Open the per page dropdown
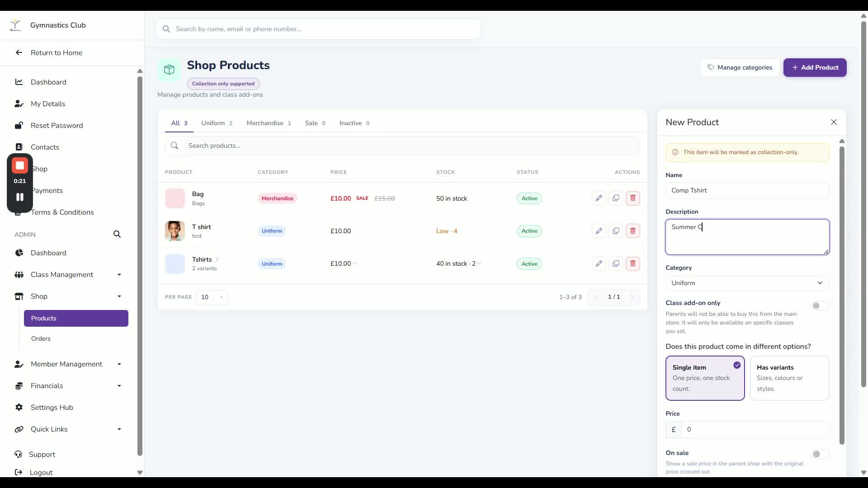Screen dimensions: 868x488 tap(212, 297)
